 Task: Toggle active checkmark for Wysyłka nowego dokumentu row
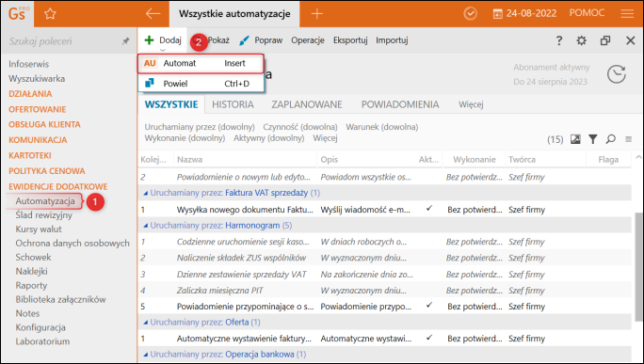point(429,209)
